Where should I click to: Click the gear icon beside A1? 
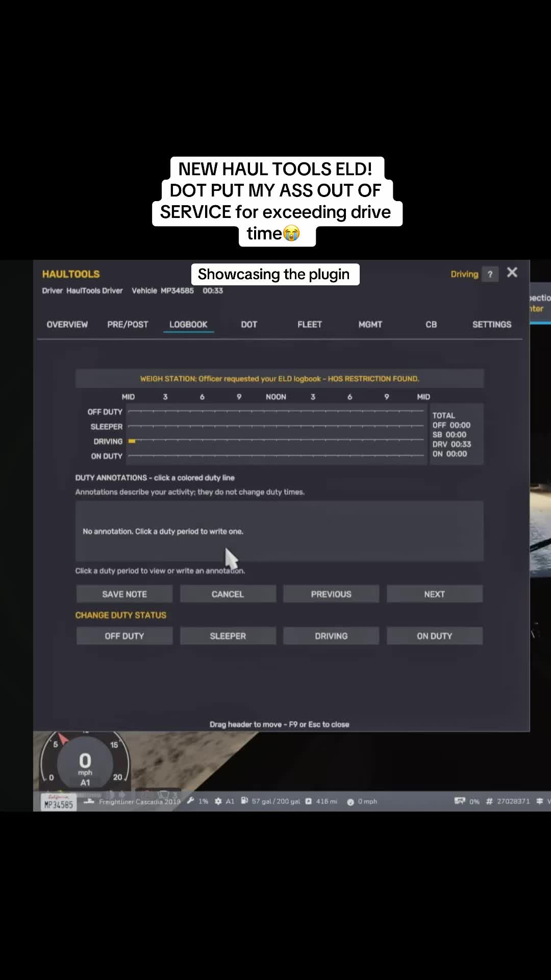[218, 801]
